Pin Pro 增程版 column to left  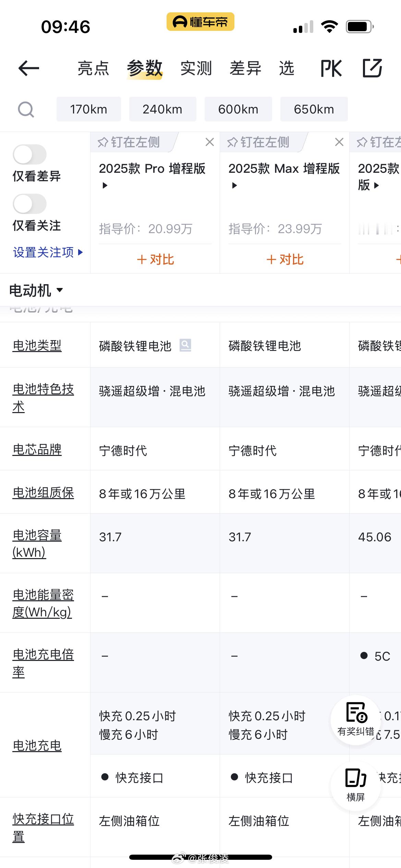(x=129, y=142)
